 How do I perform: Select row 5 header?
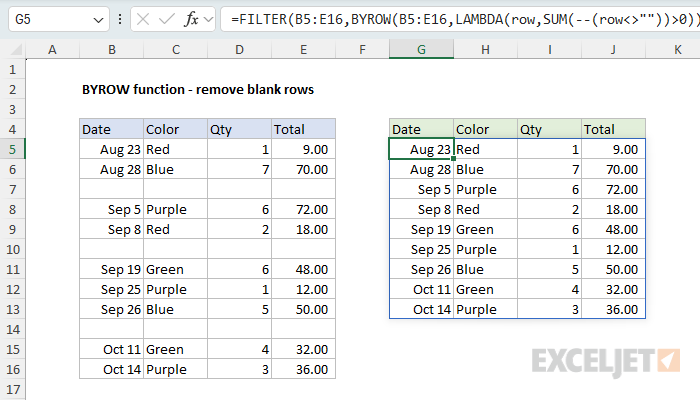coord(12,149)
